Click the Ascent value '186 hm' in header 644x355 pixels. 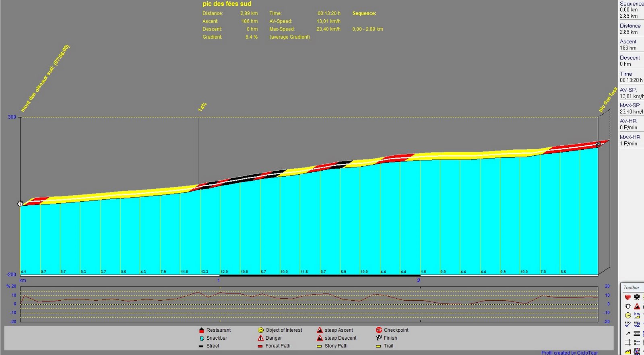(250, 21)
